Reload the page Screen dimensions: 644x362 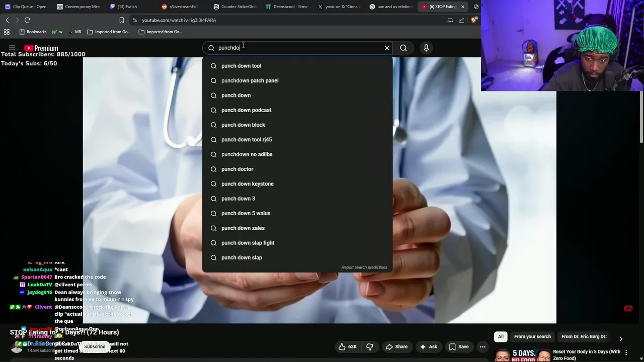click(28, 20)
